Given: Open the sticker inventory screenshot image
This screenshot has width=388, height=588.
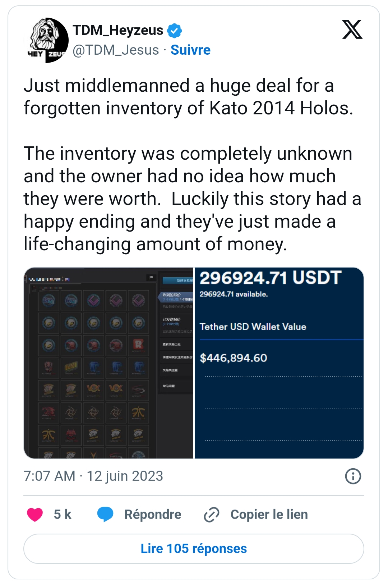Looking at the screenshot, I should (x=108, y=363).
